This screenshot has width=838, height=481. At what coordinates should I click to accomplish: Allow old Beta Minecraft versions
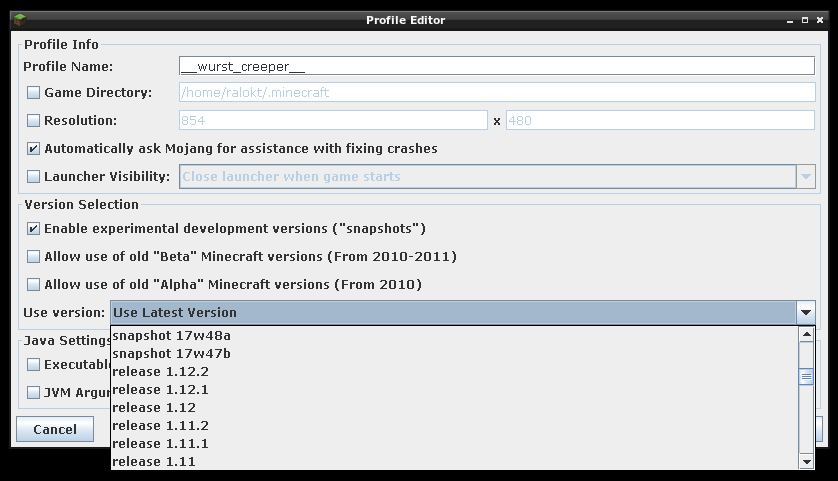tap(34, 257)
